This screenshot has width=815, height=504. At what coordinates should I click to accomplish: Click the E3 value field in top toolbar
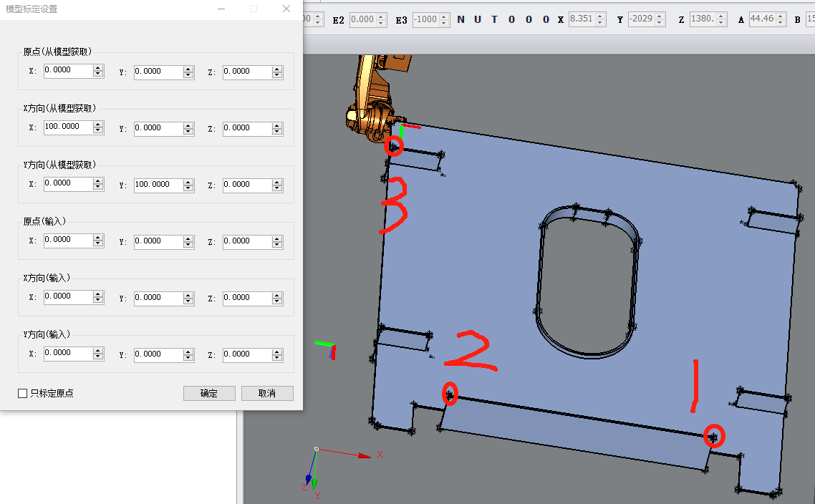point(425,19)
